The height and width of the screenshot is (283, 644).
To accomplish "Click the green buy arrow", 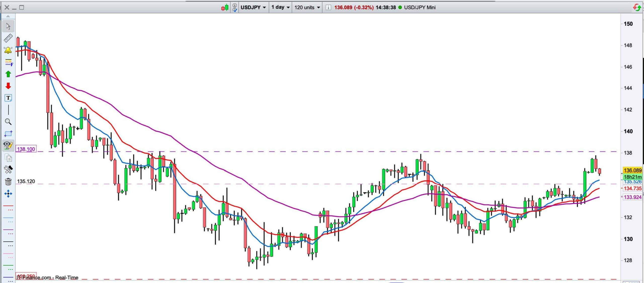I will coord(8,74).
